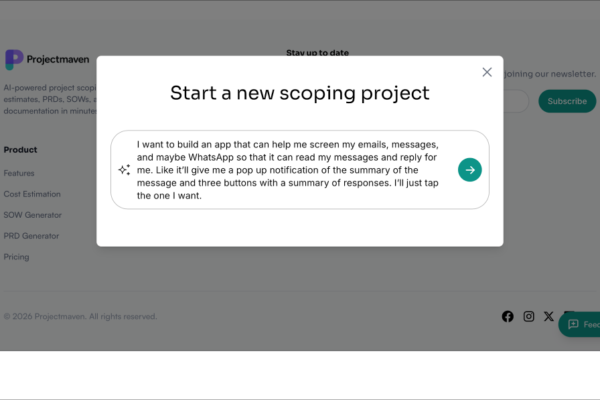Viewport: 600px width, 400px height.
Task: Open the Features footer link
Action: pos(19,173)
